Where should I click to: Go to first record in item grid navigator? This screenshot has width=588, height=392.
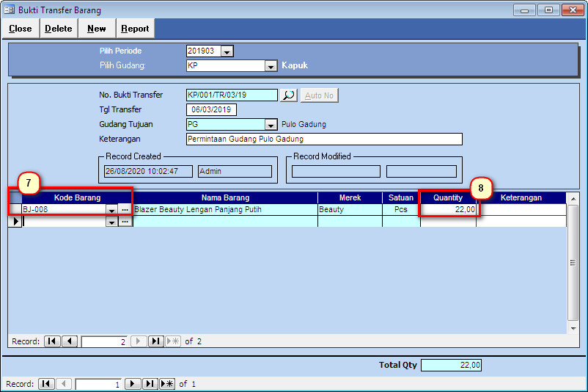tap(52, 341)
